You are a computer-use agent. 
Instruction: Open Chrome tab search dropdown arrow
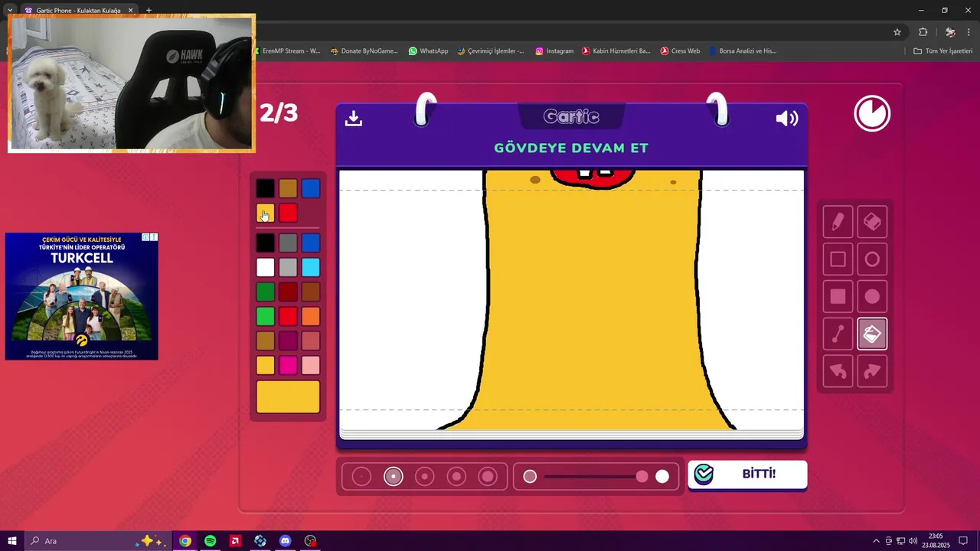pos(10,11)
